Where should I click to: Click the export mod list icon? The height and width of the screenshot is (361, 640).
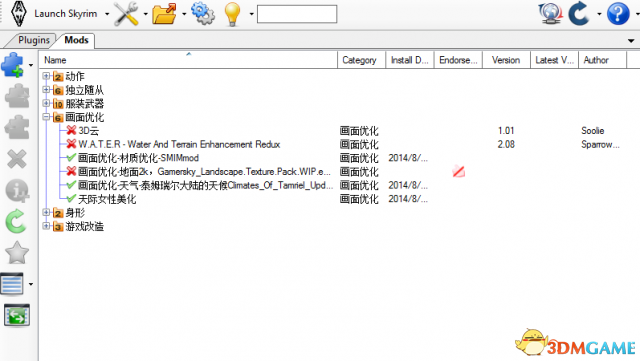(x=17, y=315)
